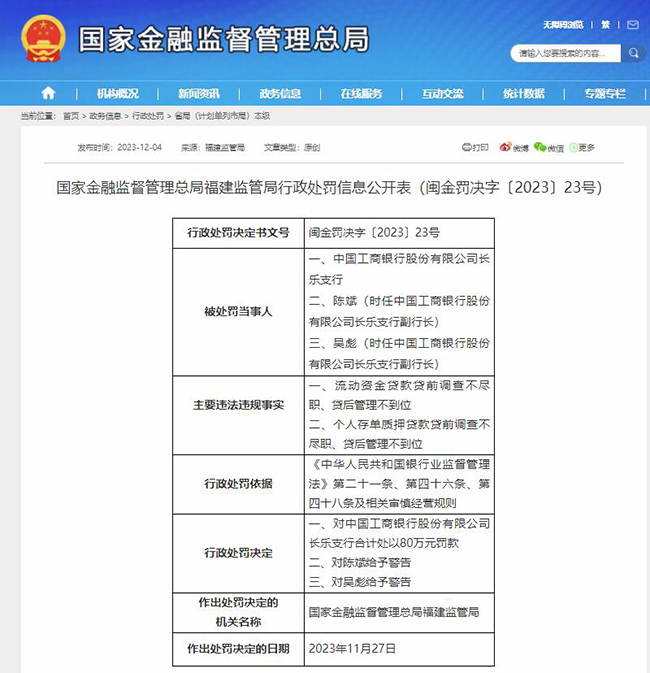
Task: Click the national emblem logo
Action: 43,38
